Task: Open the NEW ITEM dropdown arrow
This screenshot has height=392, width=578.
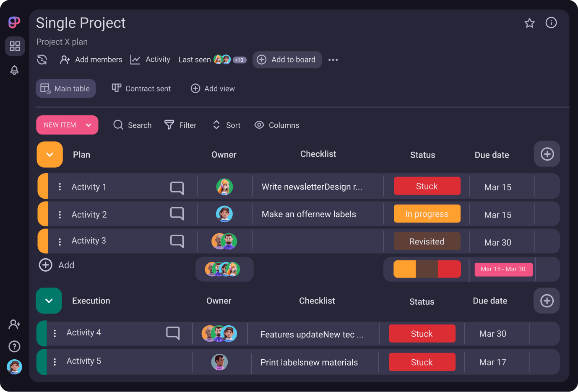Action: 89,125
